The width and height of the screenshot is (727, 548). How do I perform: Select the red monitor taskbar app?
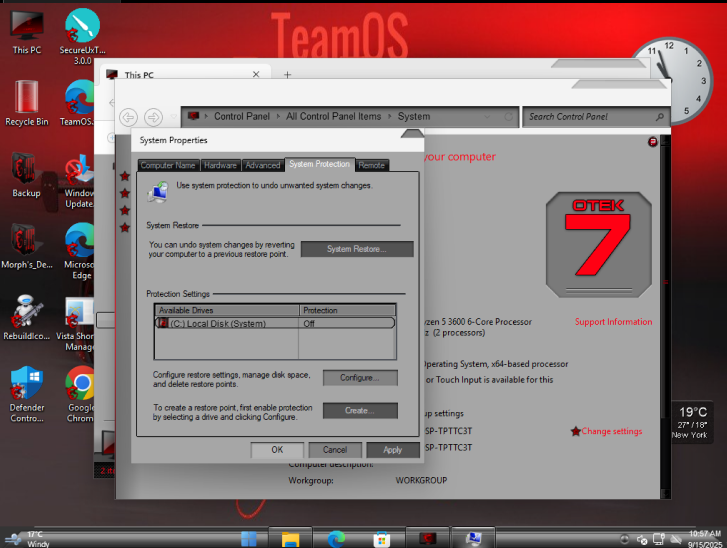(x=427, y=538)
